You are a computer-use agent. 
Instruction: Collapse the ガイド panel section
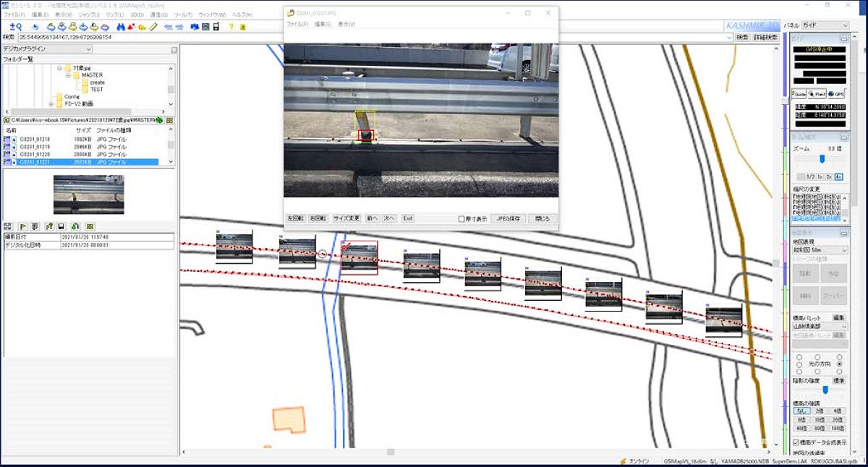click(843, 38)
